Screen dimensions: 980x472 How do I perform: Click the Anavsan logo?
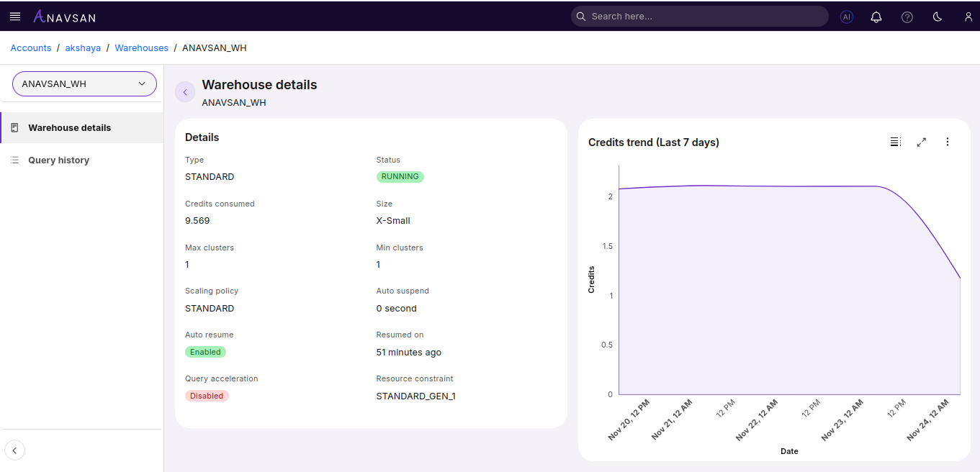(x=64, y=17)
